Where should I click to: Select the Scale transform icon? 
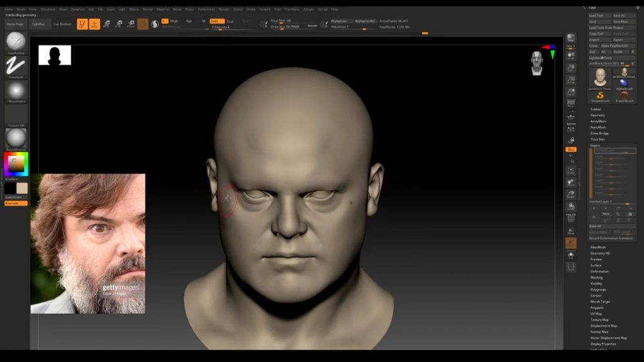click(x=119, y=25)
